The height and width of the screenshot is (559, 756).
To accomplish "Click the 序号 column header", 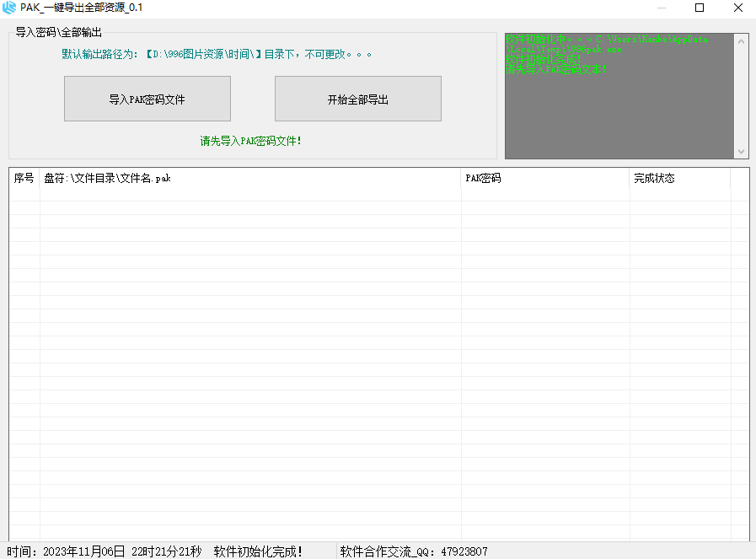I will pyautogui.click(x=24, y=178).
